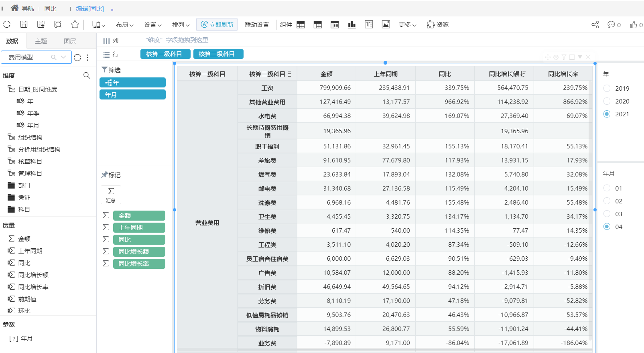Click the preview icon in toolbar
Image resolution: width=644 pixels, height=353 pixels.
tap(58, 24)
